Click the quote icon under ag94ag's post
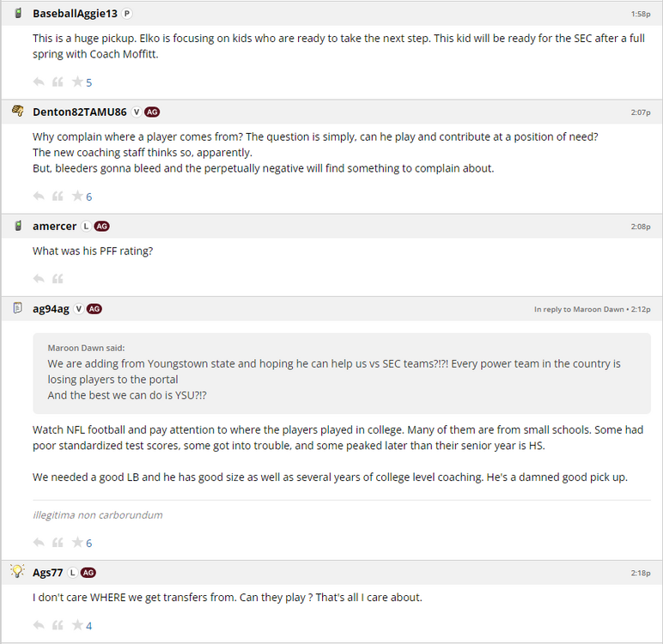 58,543
